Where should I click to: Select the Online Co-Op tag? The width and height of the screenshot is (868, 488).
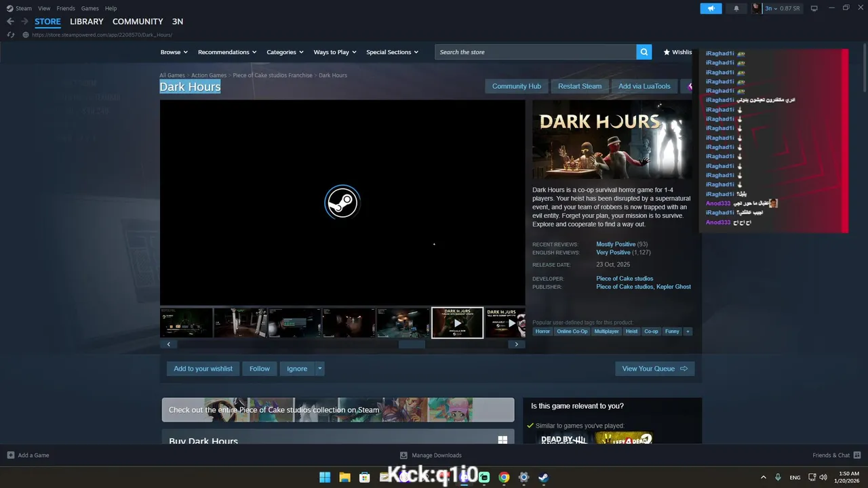tap(572, 331)
